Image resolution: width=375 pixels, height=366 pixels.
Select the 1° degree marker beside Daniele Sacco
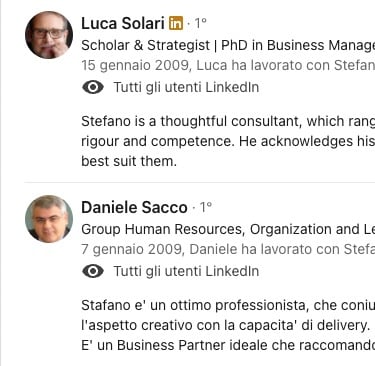206,207
